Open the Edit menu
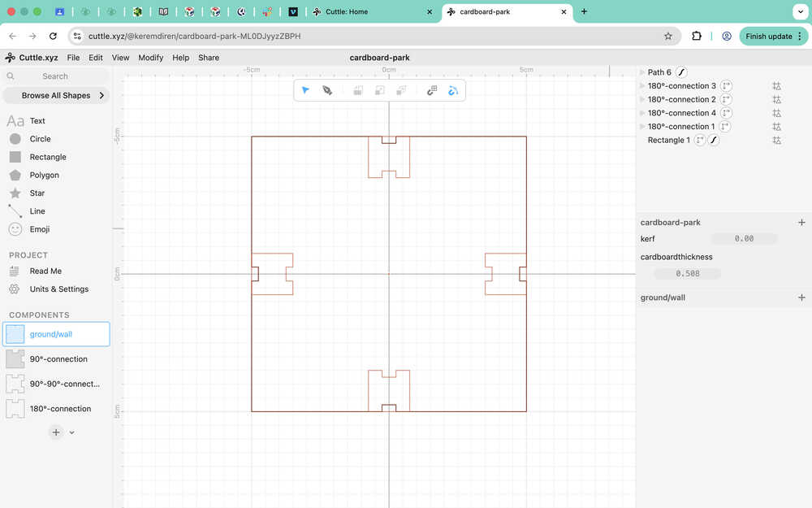 (95, 58)
